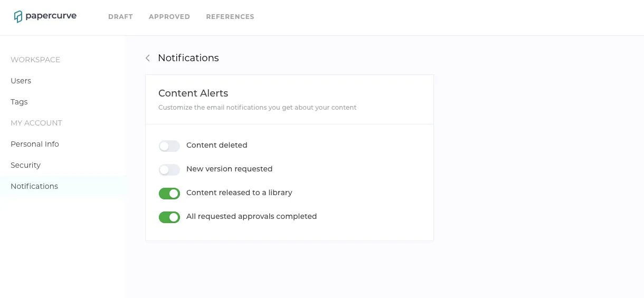Switch off All requested approvals completed
This screenshot has width=644, height=298.
click(169, 217)
